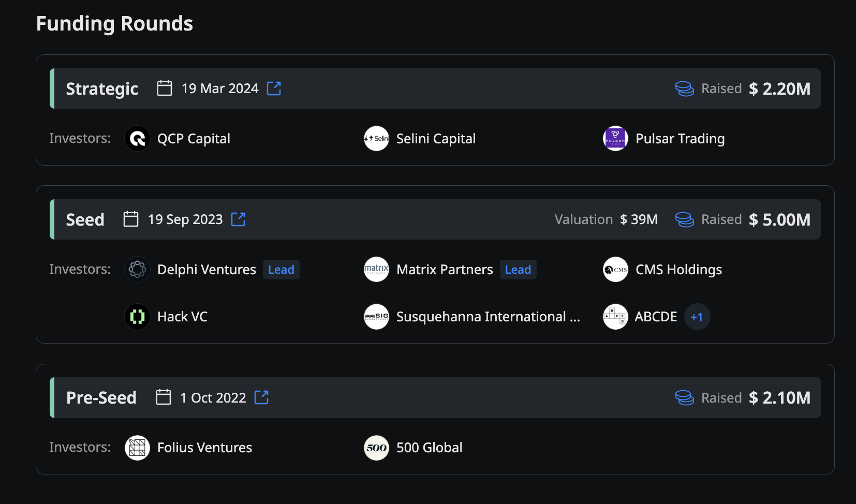Open Folius Ventures logo icon
The height and width of the screenshot is (504, 856).
(138, 448)
